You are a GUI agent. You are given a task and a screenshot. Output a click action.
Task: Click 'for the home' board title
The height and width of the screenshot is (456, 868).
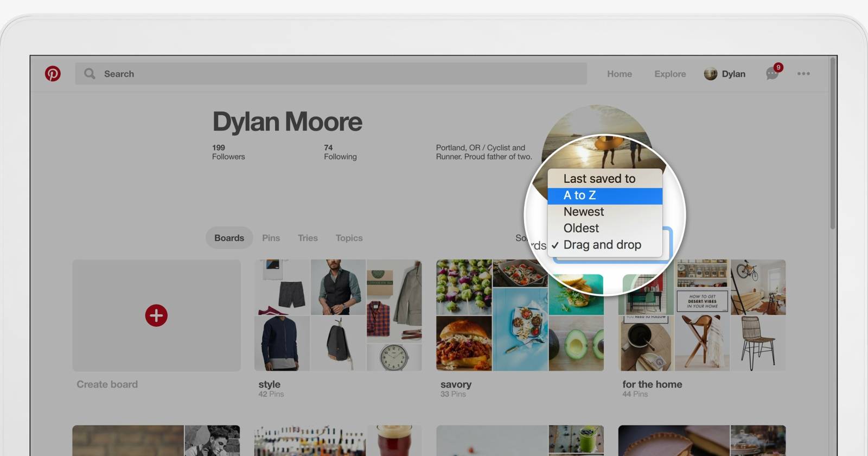tap(652, 384)
